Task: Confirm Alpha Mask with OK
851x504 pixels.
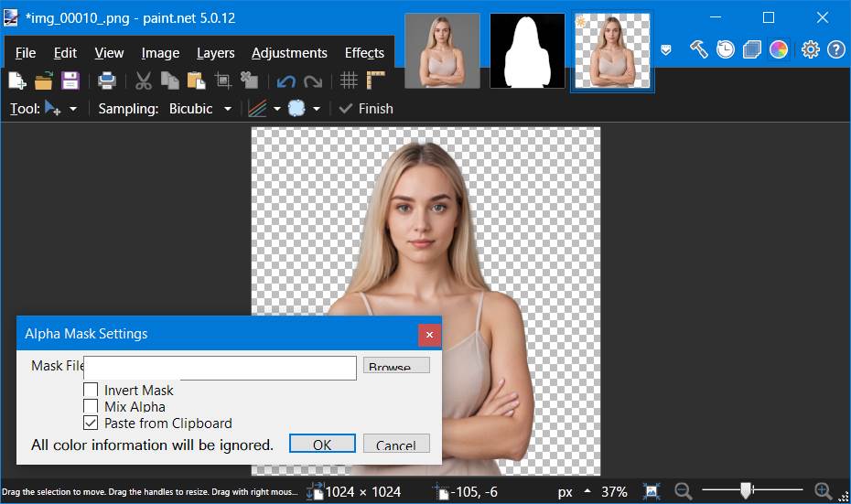Action: point(322,444)
